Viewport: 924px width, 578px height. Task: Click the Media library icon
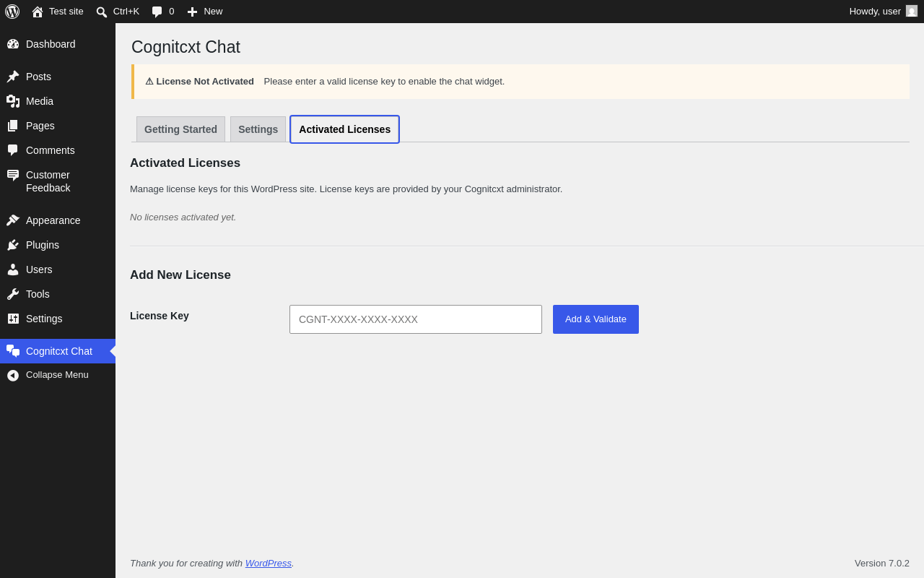(x=13, y=101)
